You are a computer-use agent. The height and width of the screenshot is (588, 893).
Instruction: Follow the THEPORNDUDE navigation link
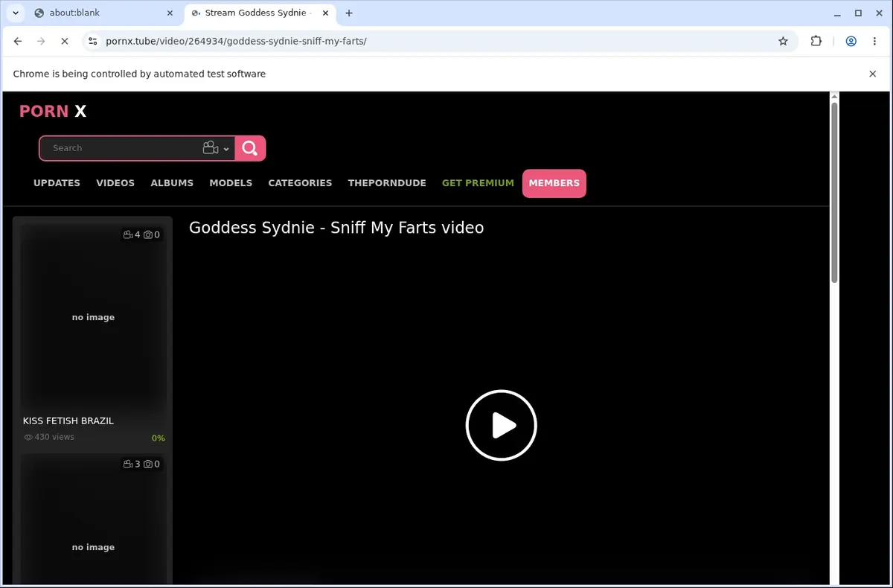click(x=387, y=183)
